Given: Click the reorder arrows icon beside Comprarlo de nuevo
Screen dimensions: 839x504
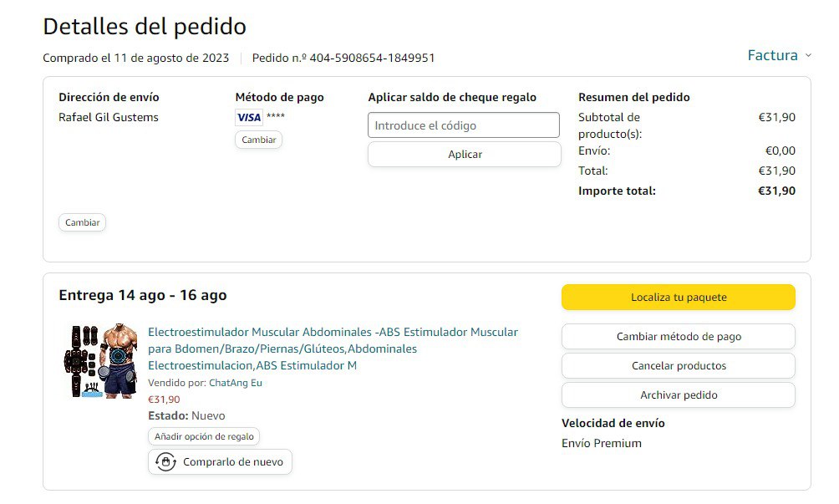Looking at the screenshot, I should 165,461.
